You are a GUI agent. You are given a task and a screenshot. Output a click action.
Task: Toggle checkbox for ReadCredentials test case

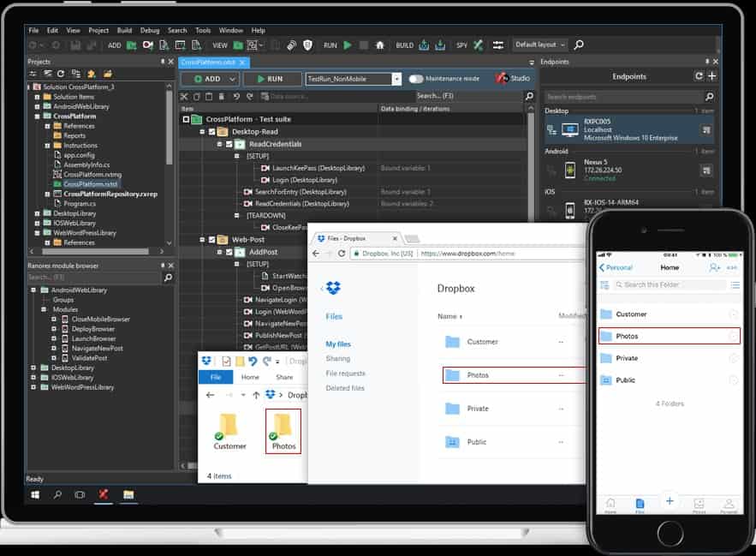click(x=229, y=144)
